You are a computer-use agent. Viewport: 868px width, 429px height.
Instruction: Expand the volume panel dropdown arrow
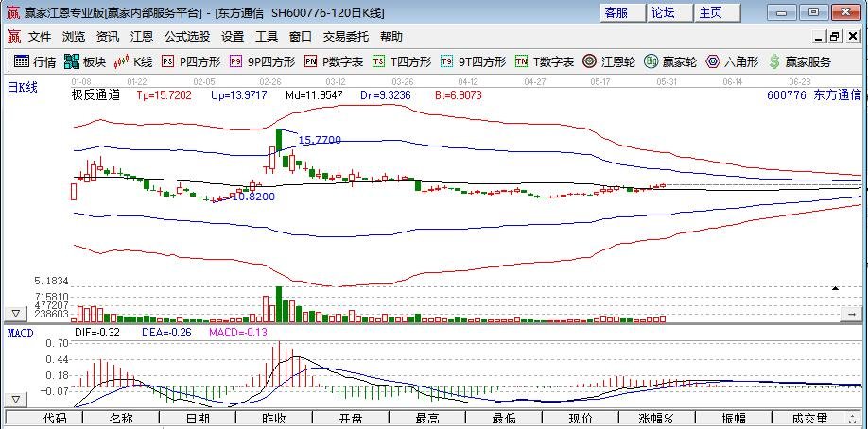15,314
